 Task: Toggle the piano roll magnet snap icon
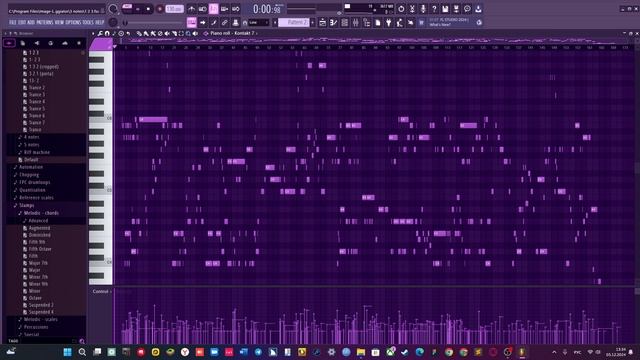(107, 33)
